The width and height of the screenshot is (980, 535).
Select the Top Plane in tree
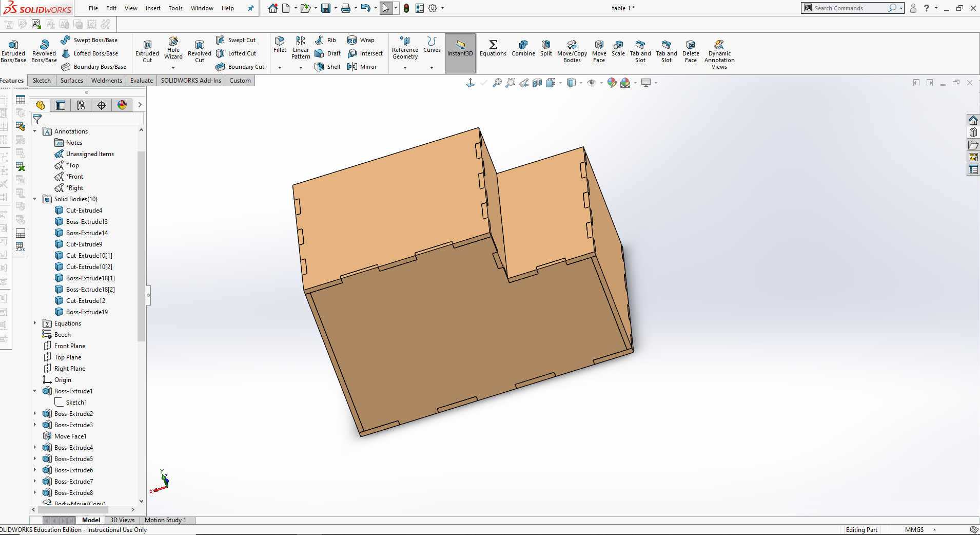click(62, 357)
